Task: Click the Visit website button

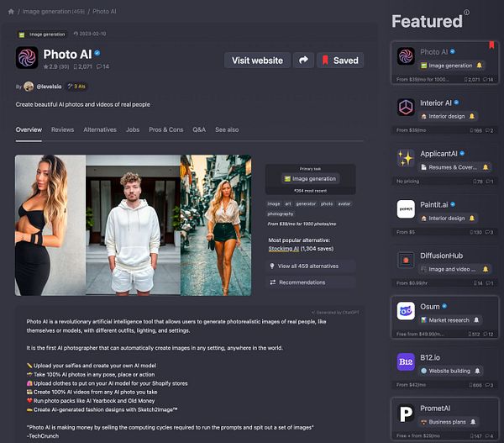Action: [x=258, y=61]
